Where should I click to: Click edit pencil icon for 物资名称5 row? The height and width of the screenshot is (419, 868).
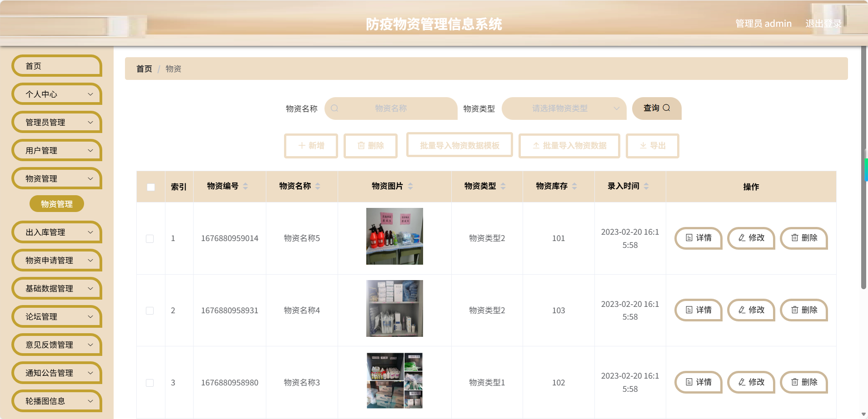(742, 238)
